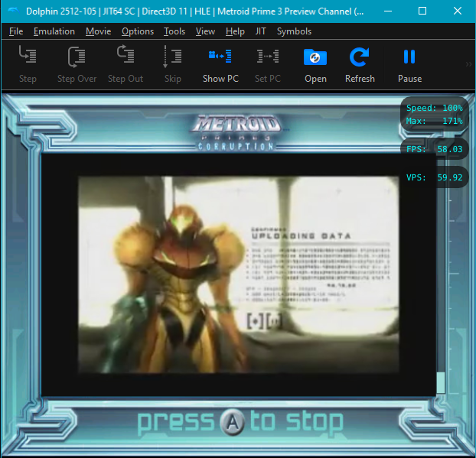The width and height of the screenshot is (476, 458).
Task: Close the Dolphin window
Action: pyautogui.click(x=457, y=11)
